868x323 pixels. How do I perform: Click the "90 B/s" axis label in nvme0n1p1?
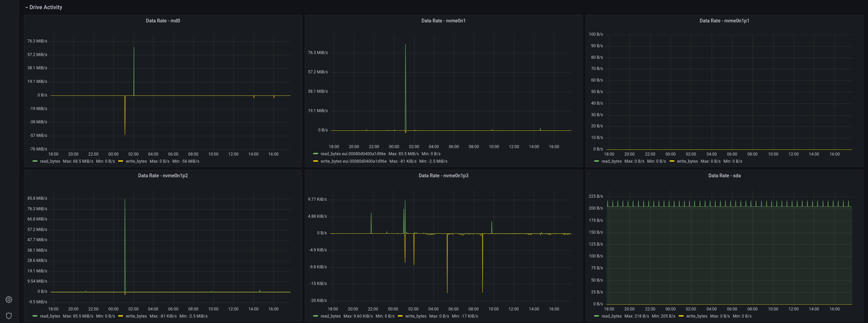pos(597,46)
